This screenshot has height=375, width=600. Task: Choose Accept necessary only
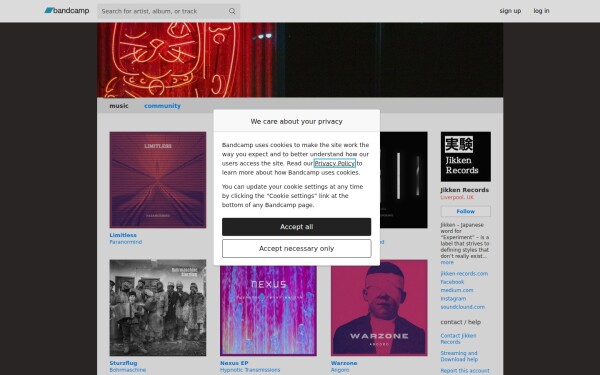297,249
